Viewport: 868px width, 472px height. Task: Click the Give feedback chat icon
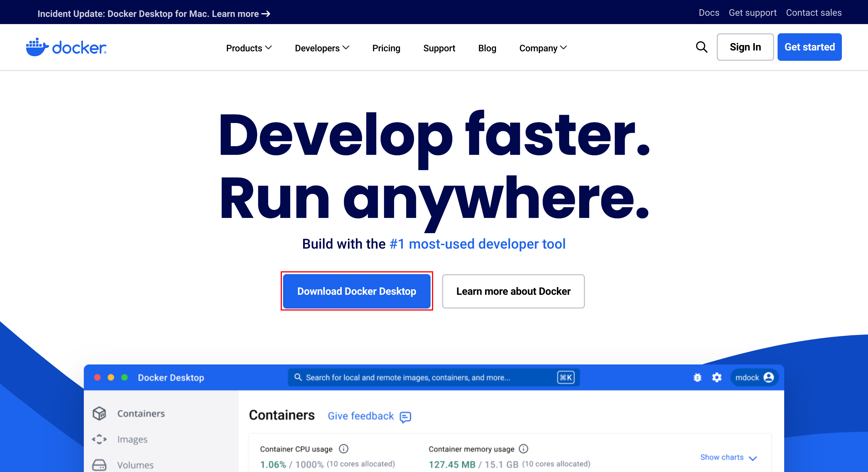(x=405, y=417)
